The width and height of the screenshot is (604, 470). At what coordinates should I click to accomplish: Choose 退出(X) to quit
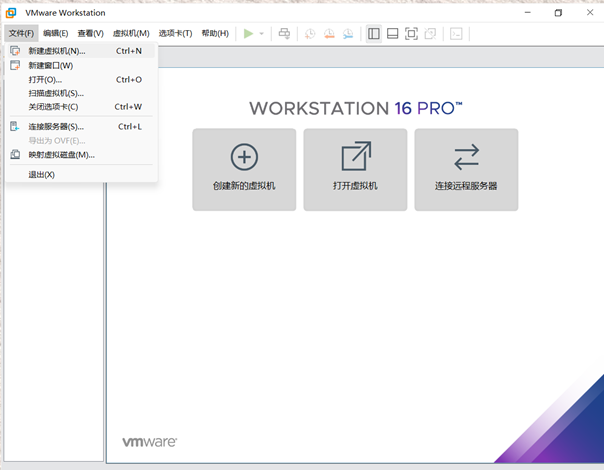point(81,175)
